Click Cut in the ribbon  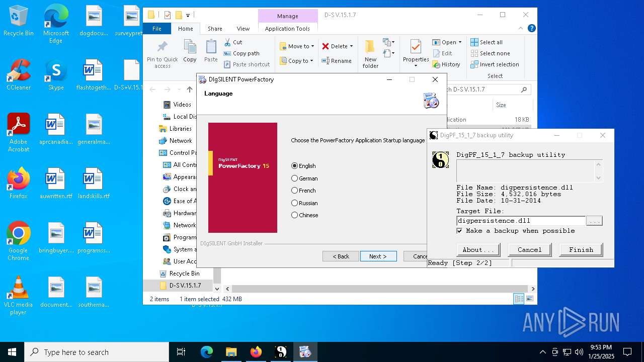[233, 42]
